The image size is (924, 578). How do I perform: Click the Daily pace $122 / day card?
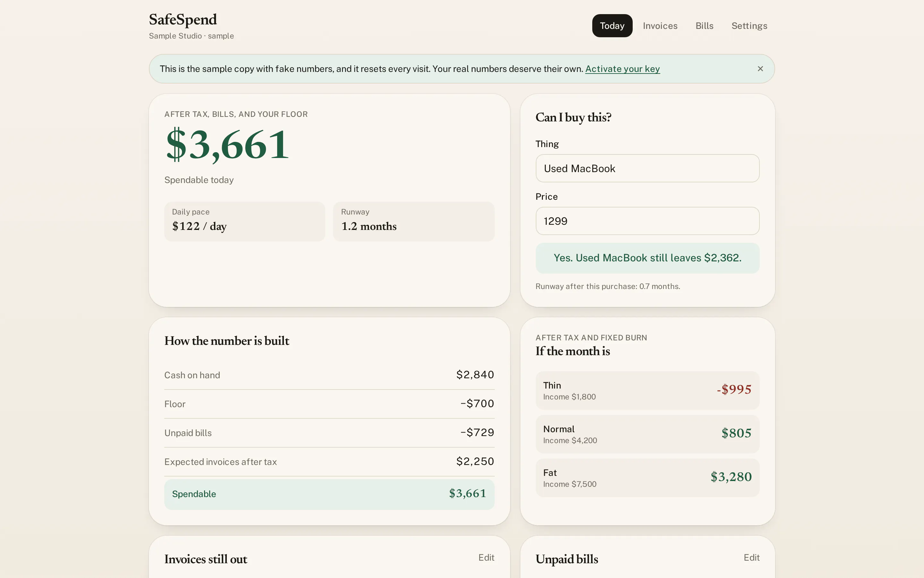(x=244, y=221)
